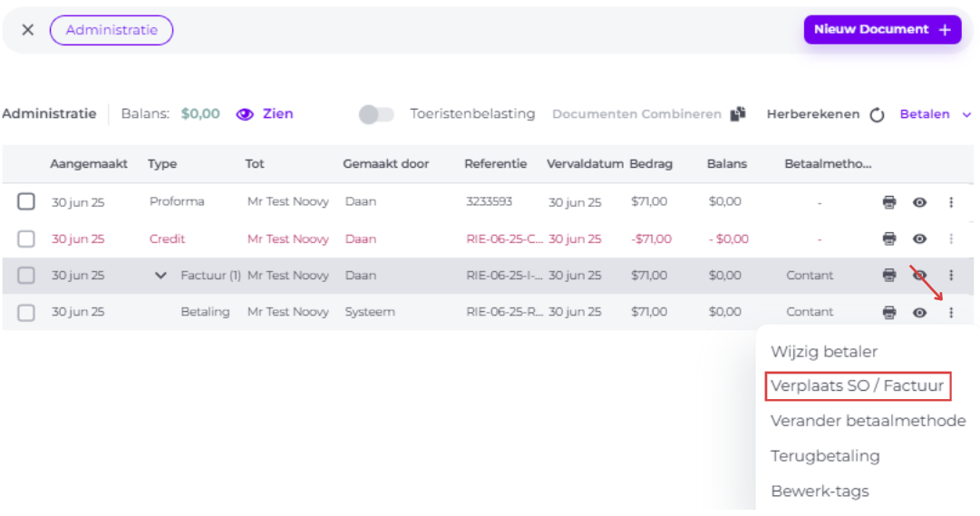Viewport: 980px width, 516px height.
Task: Toggle the Toeristenbelasting switch
Action: [376, 114]
